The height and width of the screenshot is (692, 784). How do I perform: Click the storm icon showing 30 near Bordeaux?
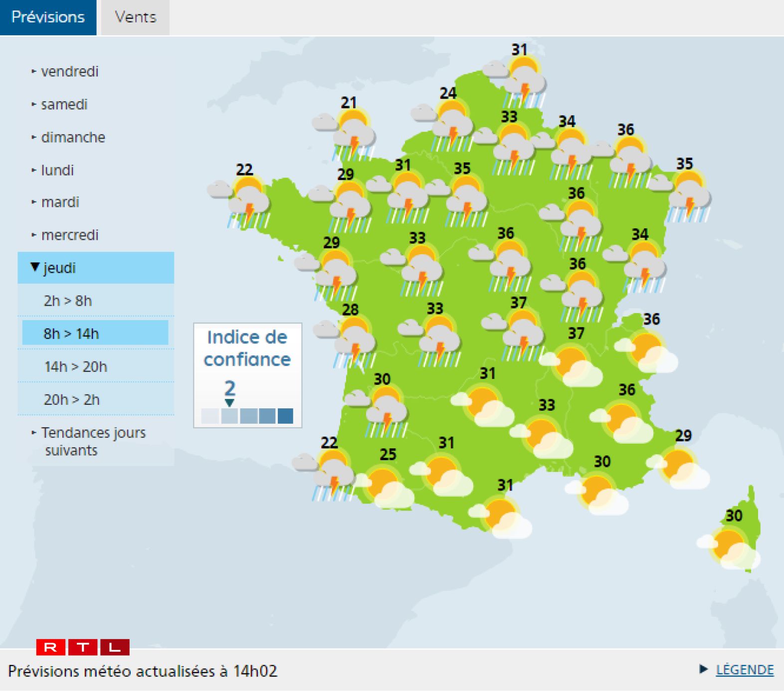[378, 411]
